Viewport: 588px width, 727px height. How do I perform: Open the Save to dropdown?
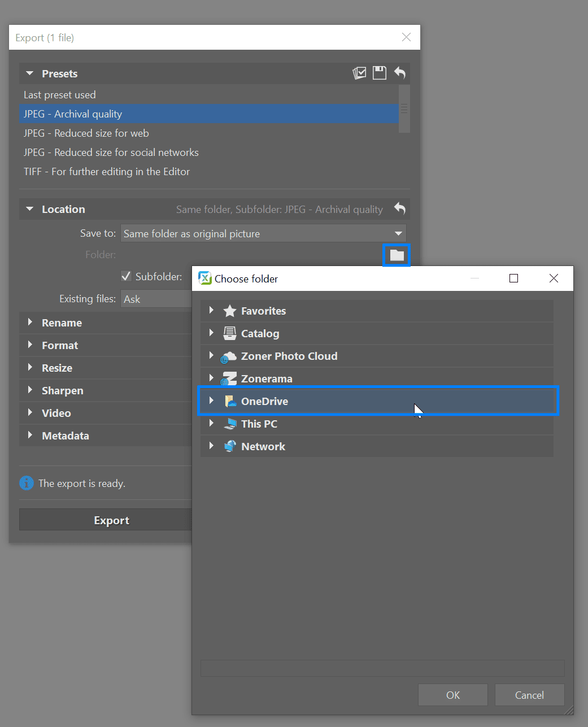tap(263, 233)
